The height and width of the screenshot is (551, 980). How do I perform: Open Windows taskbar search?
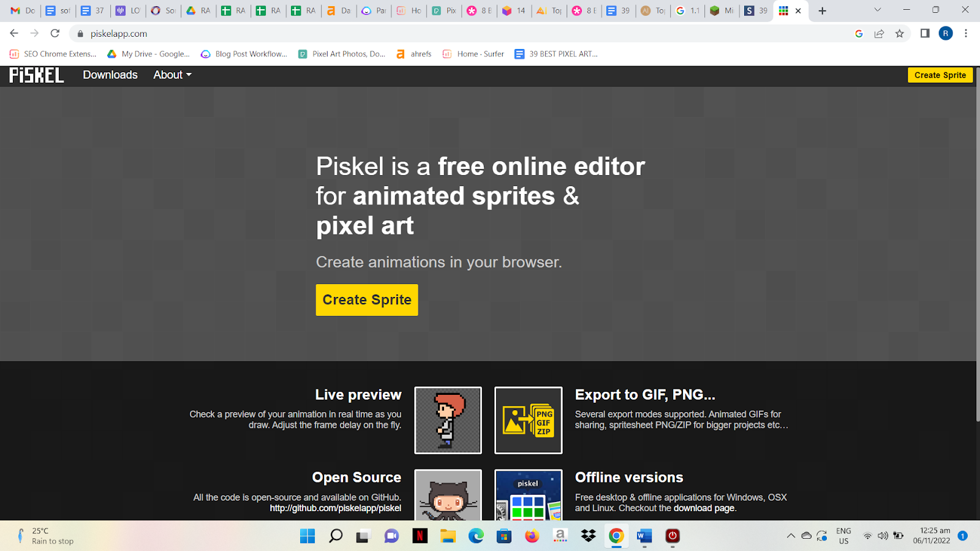tap(336, 536)
